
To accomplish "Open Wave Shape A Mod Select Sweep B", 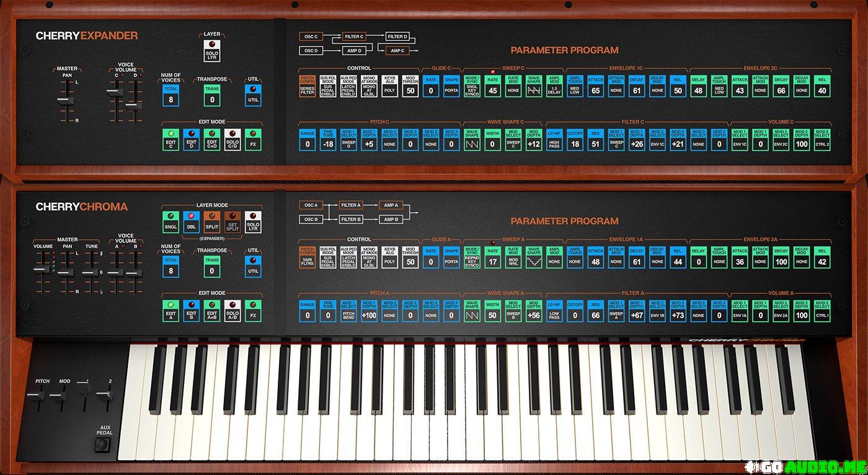I will click(513, 311).
